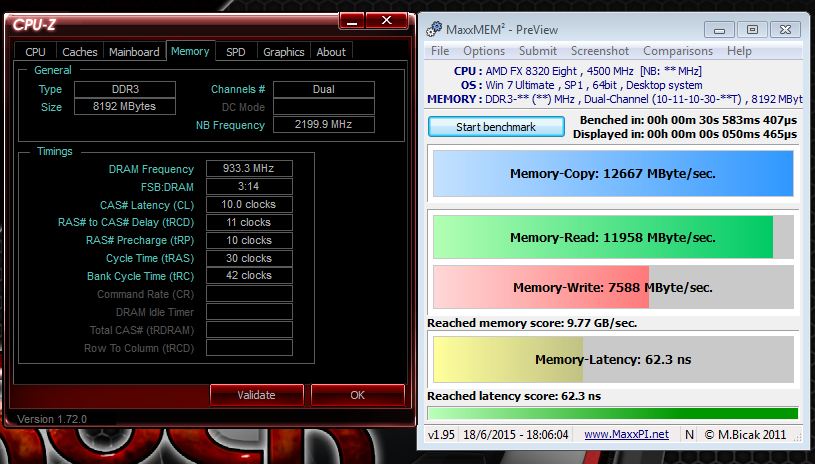Open the Options menu in MaxxMEM
Viewport: 815px width, 464px height.
coord(484,51)
